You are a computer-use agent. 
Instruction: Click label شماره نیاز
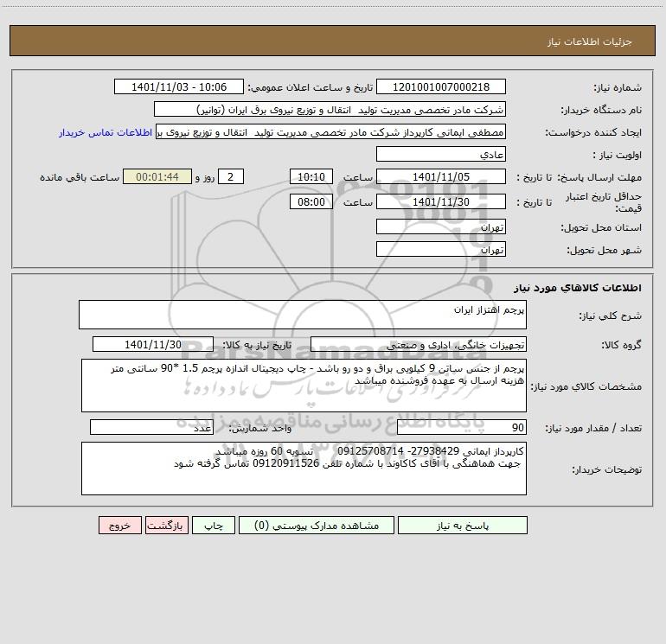point(618,88)
